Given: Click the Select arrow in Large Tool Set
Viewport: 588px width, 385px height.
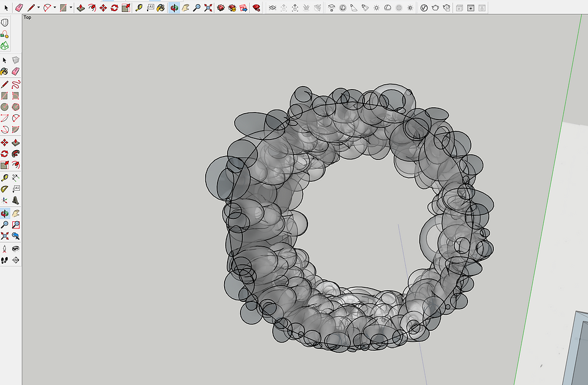Looking at the screenshot, I should (x=5, y=60).
